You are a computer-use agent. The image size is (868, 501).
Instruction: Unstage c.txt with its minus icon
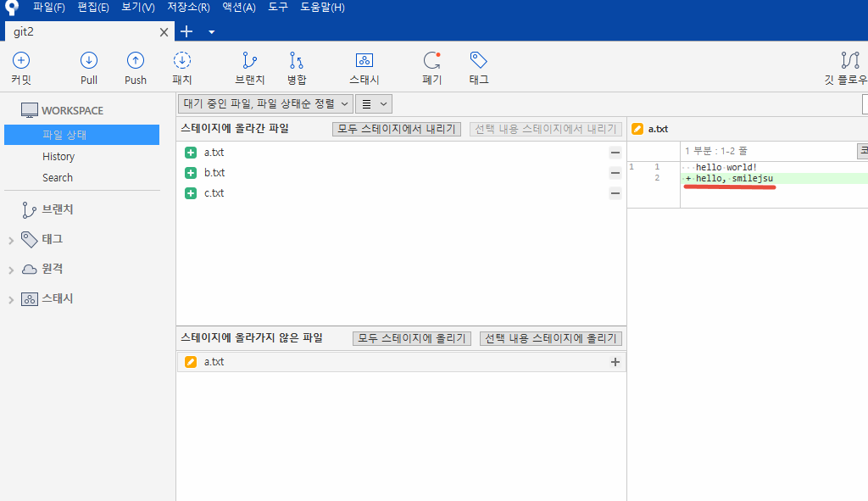[615, 193]
